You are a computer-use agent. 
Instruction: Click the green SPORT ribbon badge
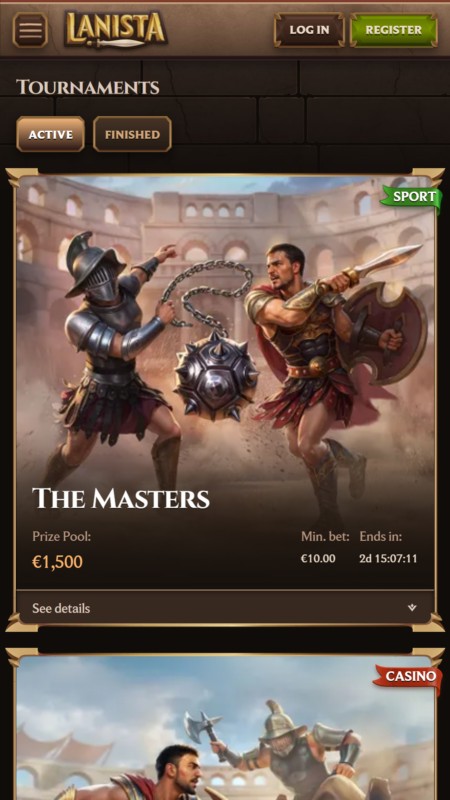[412, 197]
